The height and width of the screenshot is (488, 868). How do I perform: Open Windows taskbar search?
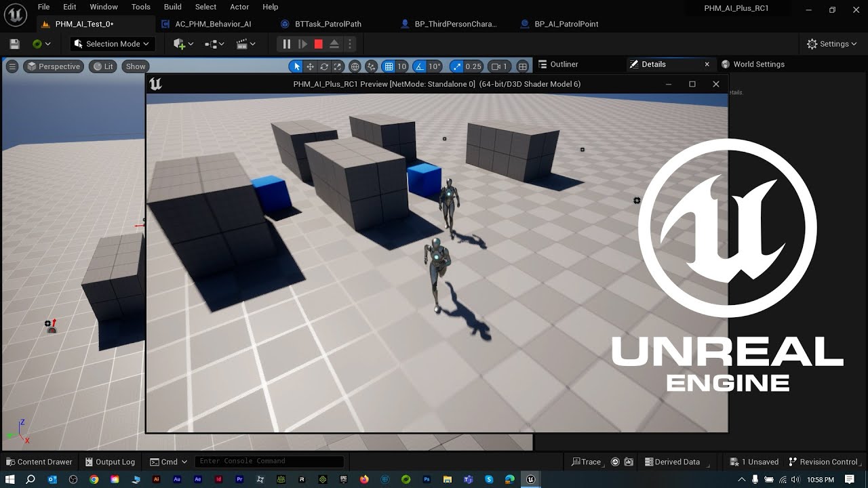31,479
